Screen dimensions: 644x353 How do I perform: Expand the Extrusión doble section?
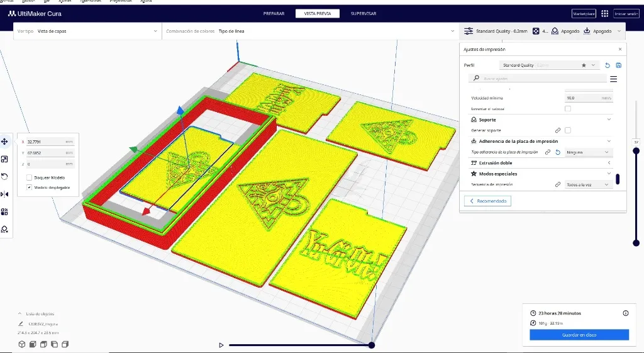point(609,163)
